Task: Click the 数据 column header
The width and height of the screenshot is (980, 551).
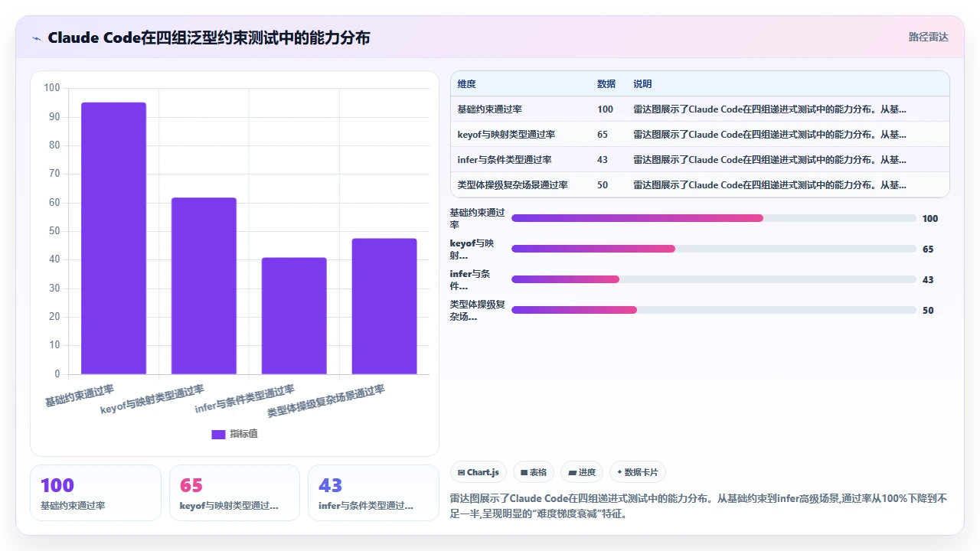Action: pos(606,84)
